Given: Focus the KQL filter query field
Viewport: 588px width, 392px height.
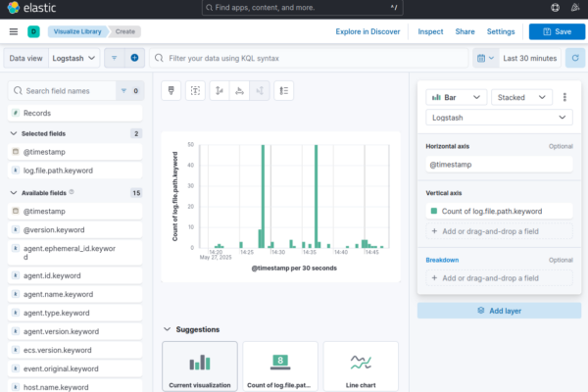Looking at the screenshot, I should (309, 58).
